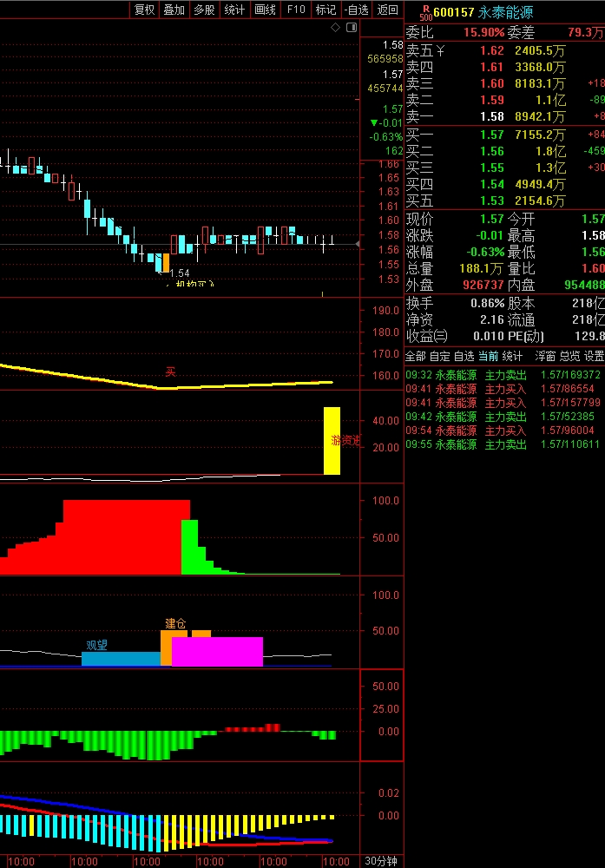Click the red 买 signal label
This screenshot has width=605, height=868.
tap(170, 372)
